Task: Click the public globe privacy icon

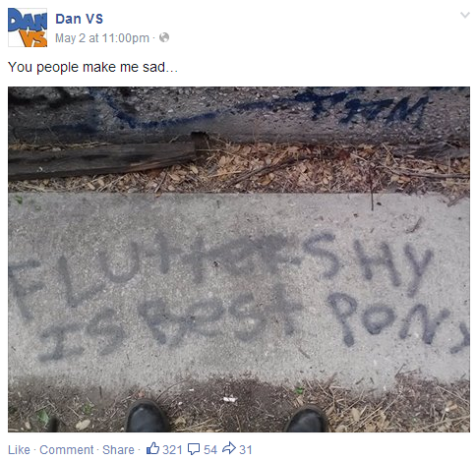Action: tap(164, 37)
